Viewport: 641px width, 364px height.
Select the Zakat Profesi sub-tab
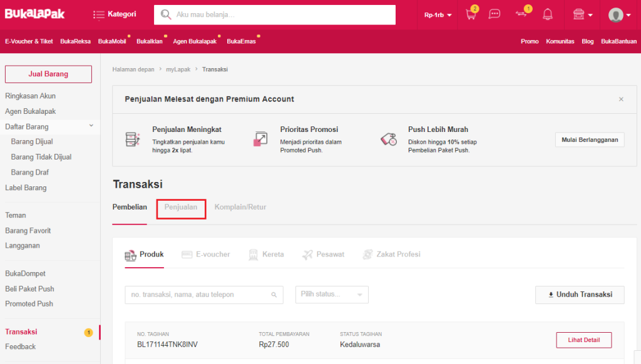click(391, 255)
